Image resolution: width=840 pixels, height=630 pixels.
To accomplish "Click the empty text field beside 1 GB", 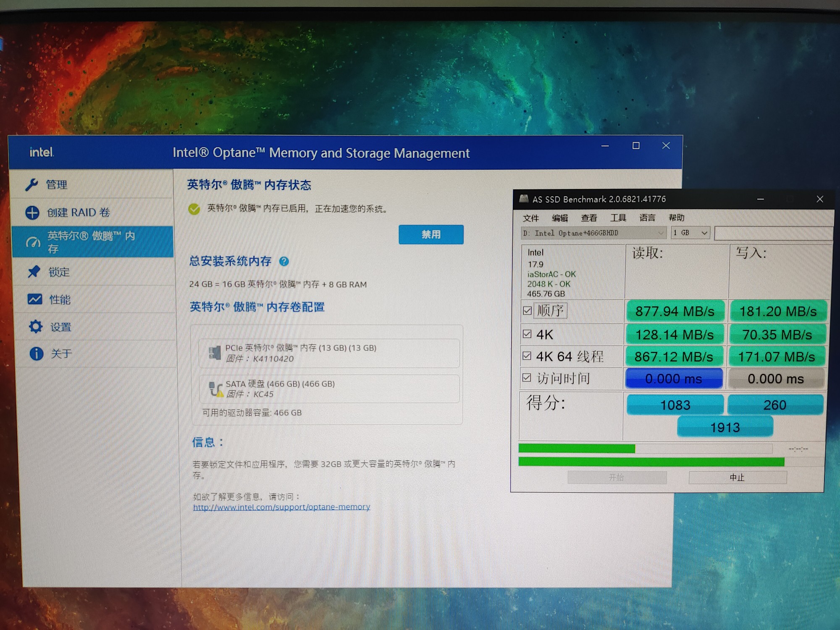I will point(773,233).
